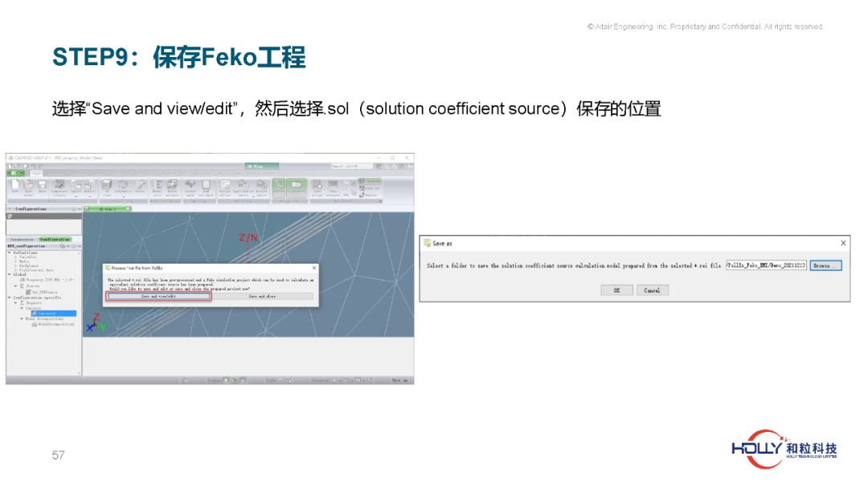This screenshot has height=489, width=868.
Task: Open the Model extents icon
Action: point(172,187)
